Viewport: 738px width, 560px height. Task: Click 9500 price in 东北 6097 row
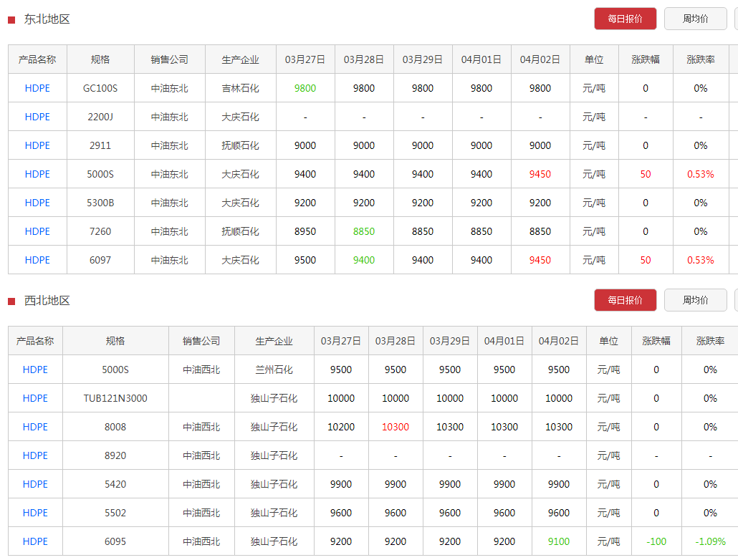click(x=305, y=260)
